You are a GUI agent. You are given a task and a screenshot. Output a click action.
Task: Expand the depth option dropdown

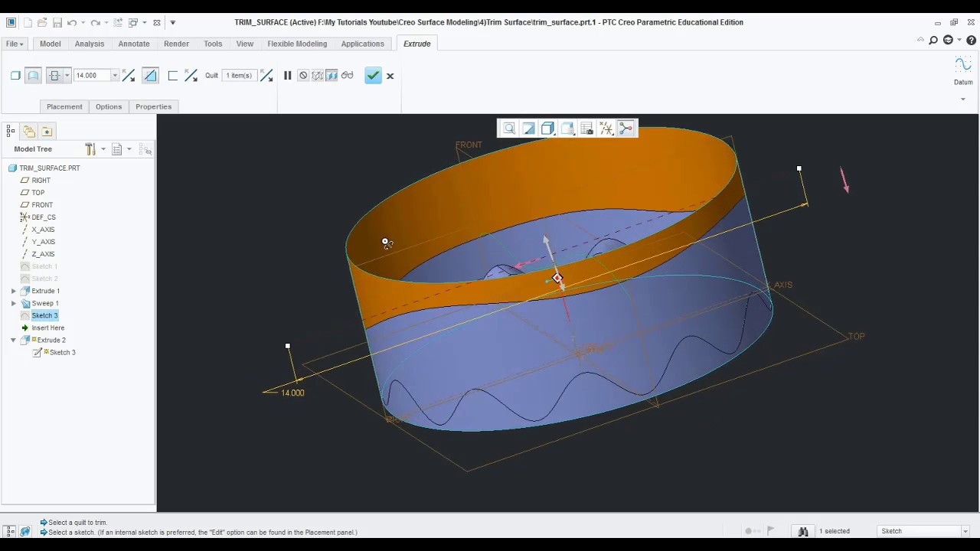(67, 75)
